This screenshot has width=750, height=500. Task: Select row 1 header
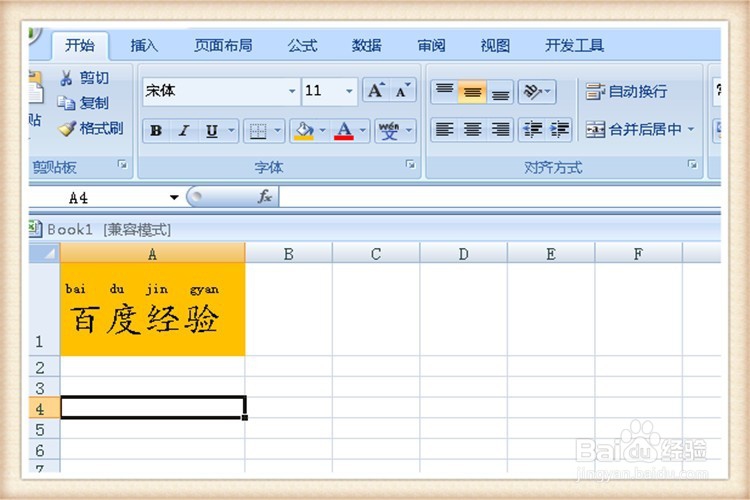(44, 309)
